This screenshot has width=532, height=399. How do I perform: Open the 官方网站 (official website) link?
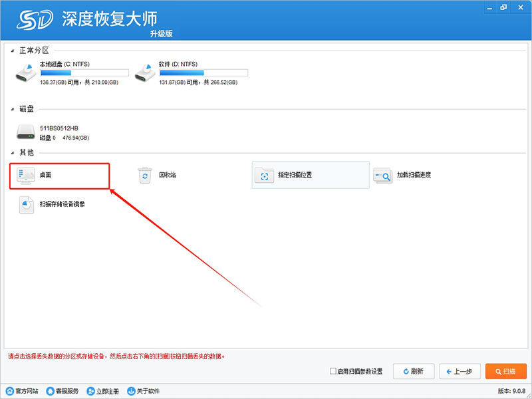point(22,391)
